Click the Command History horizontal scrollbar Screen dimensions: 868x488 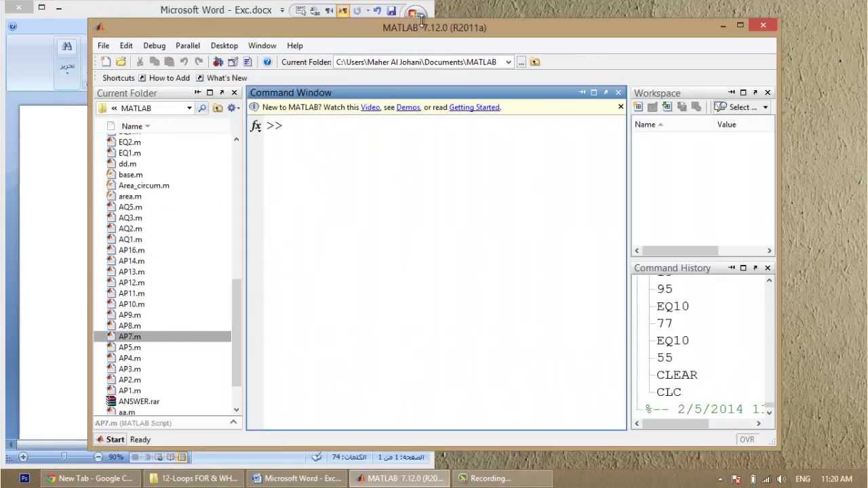(675, 423)
